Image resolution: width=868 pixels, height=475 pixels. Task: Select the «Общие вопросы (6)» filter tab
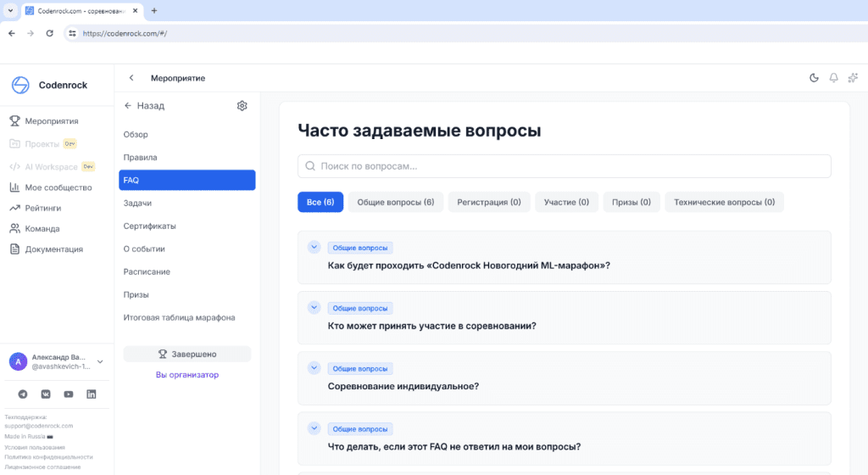pyautogui.click(x=395, y=202)
